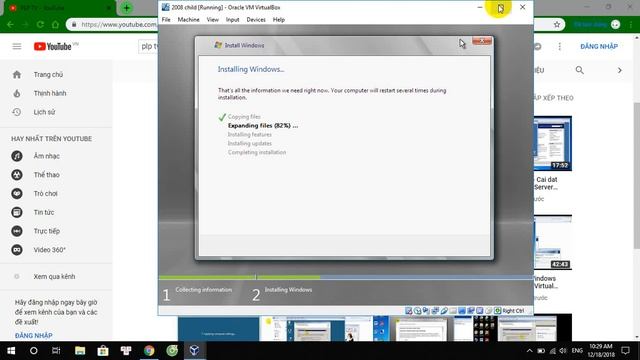The image size is (640, 360).
Task: Close the Install Windows dialog
Action: (482, 41)
